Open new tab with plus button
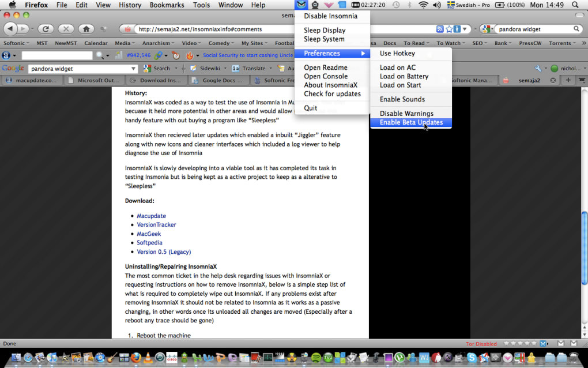The width and height of the screenshot is (588, 368). coord(568,80)
